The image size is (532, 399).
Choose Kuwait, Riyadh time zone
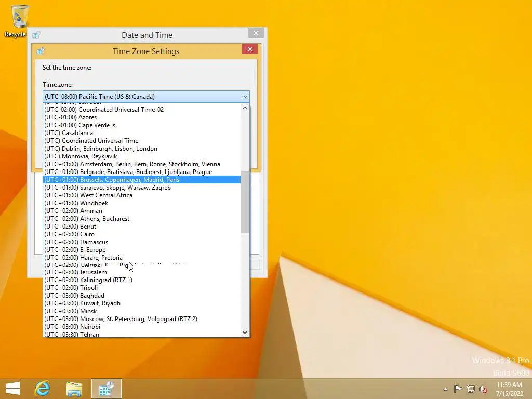[x=142, y=303]
